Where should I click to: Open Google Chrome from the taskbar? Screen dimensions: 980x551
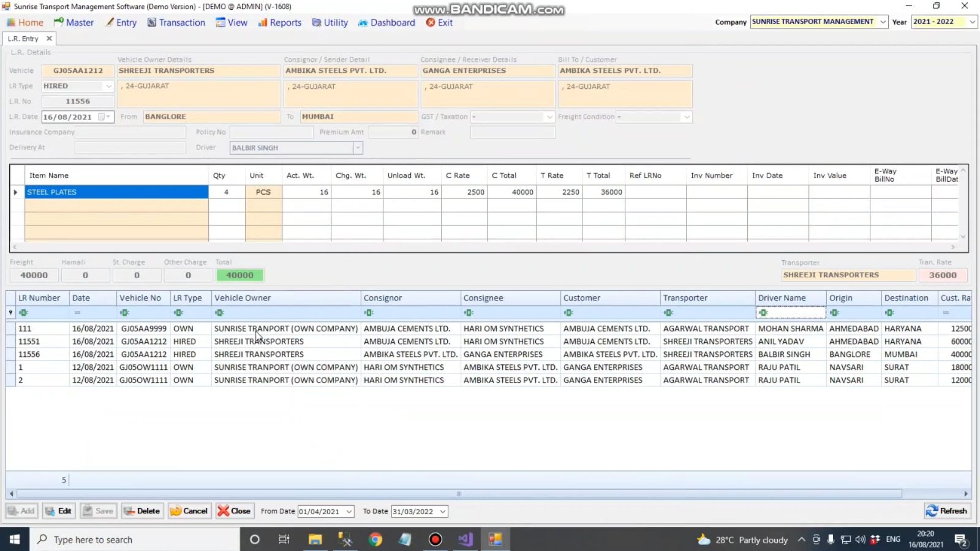[x=375, y=539]
